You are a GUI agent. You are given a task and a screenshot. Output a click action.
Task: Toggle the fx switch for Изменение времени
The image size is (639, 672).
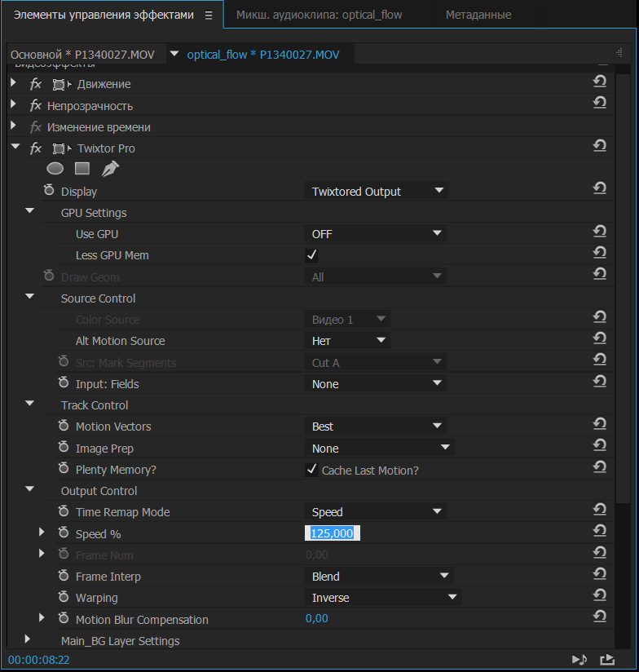[x=36, y=127]
